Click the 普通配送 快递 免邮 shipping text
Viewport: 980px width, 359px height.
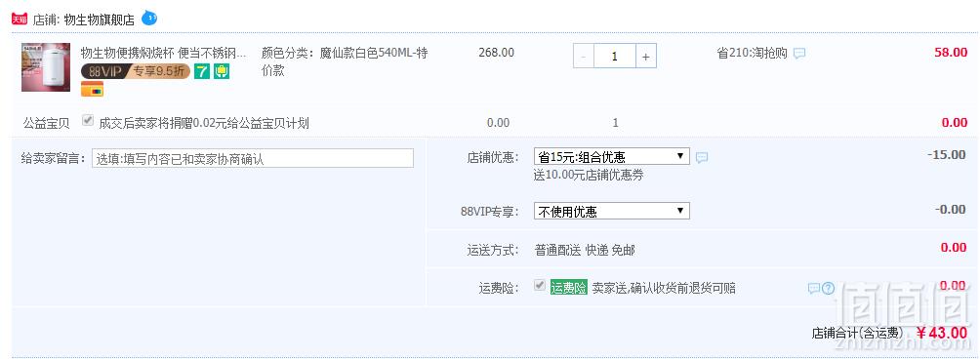[585, 251]
